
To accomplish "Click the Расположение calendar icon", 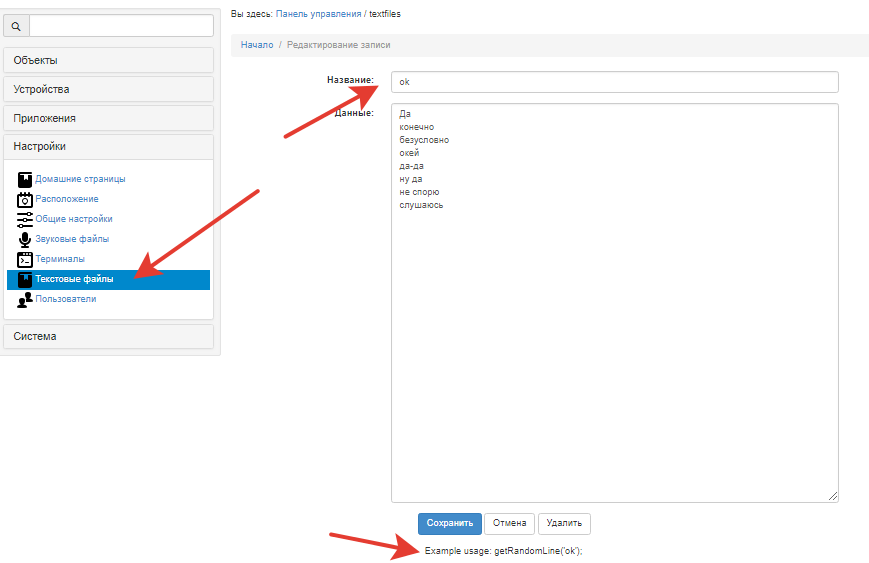I will tap(24, 199).
